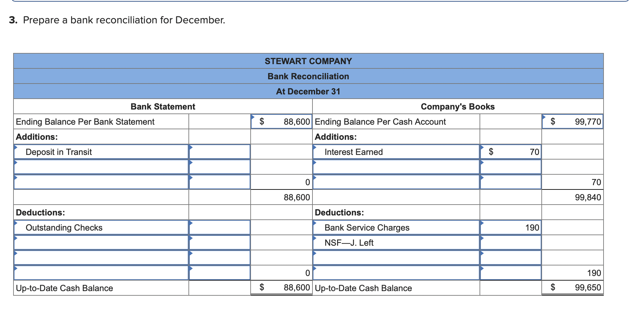Screen dimensions: 644x323
Task: Edit cash account ending balance of 99,770
Action: pos(573,122)
